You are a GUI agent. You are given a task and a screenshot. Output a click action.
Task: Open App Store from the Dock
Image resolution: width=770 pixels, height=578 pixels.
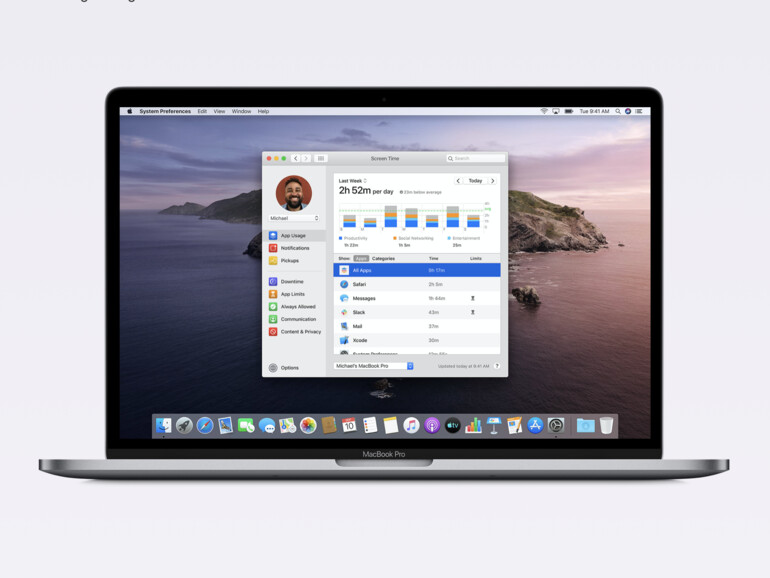pos(535,425)
